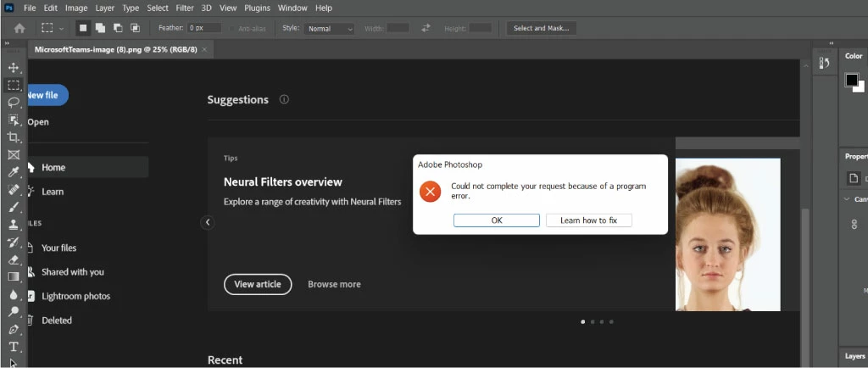Choose Subtract from selection mode
Image resolution: width=868 pixels, height=368 pixels.
pyautogui.click(x=117, y=28)
